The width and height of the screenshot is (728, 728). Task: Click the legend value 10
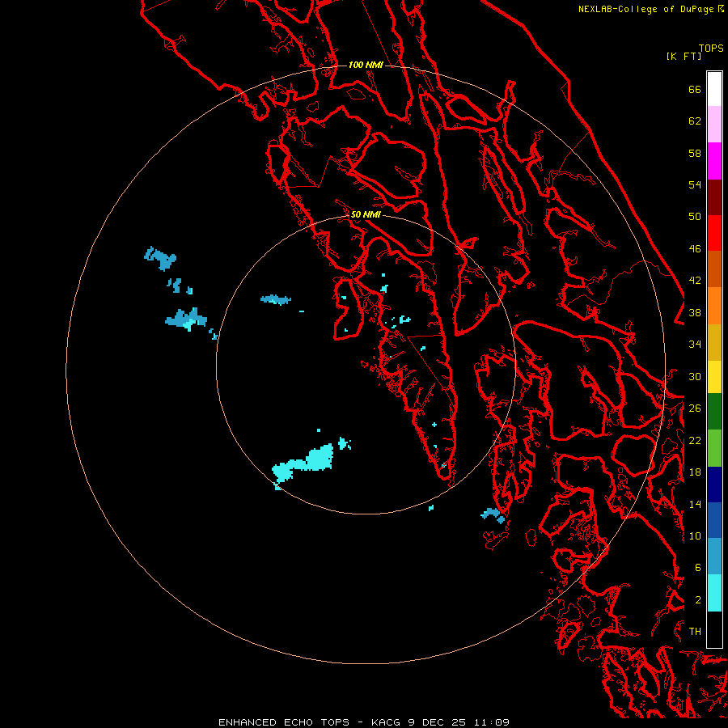click(x=695, y=535)
